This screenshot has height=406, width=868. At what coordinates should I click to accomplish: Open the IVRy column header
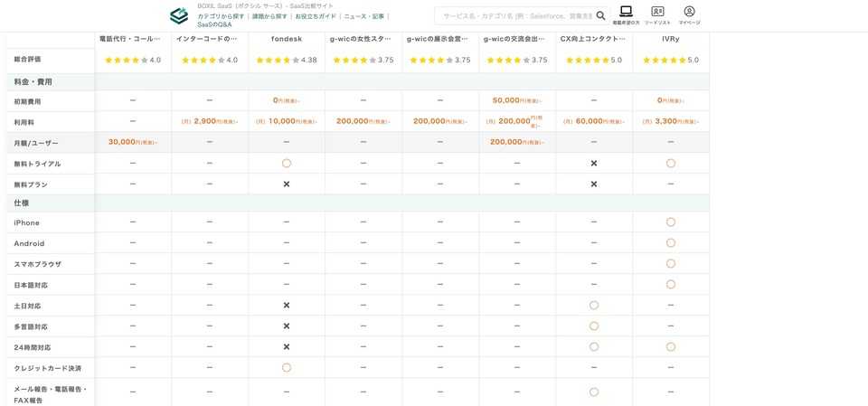pos(670,39)
